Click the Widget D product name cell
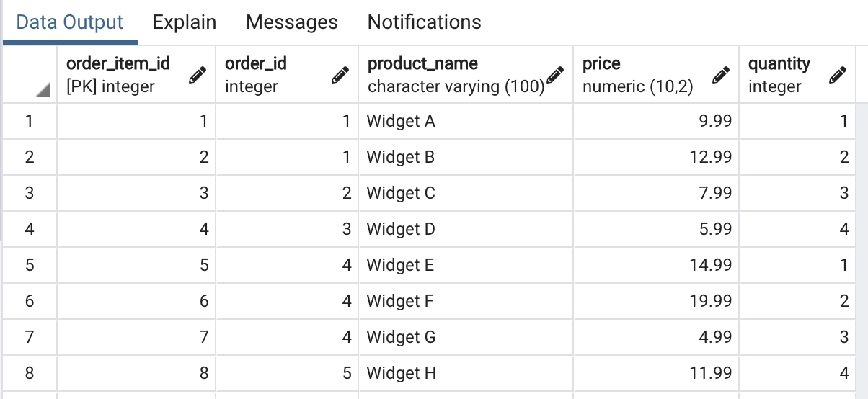Screen dimensions: 868x399 (466, 229)
